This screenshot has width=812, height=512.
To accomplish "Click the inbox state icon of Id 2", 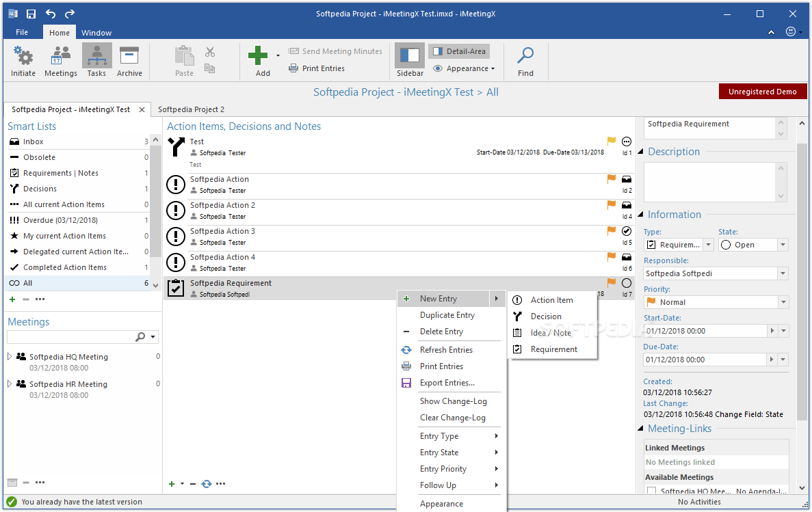I will tap(627, 179).
